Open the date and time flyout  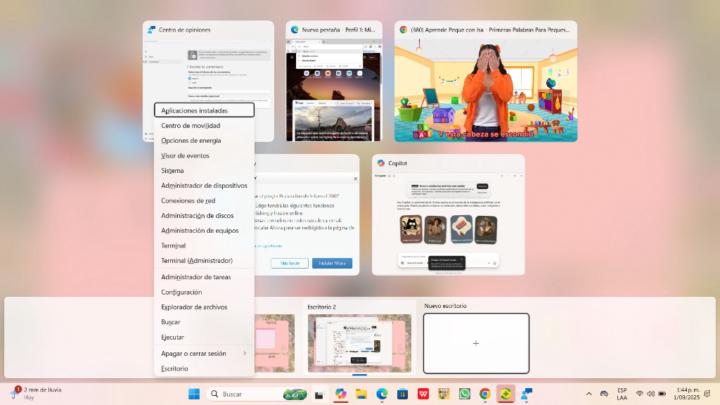(x=688, y=394)
